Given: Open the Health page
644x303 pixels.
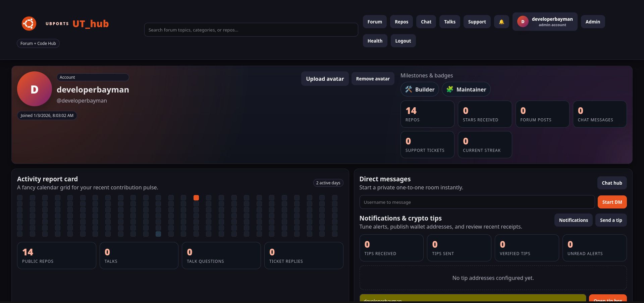Looking at the screenshot, I should 375,41.
